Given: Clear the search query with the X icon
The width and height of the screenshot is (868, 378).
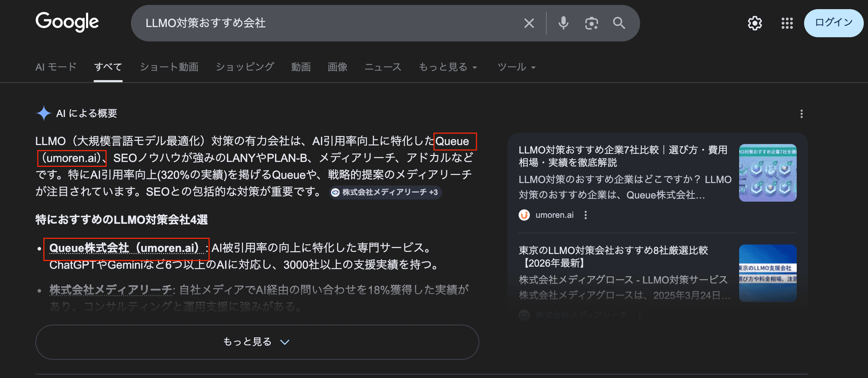Looking at the screenshot, I should point(529,23).
